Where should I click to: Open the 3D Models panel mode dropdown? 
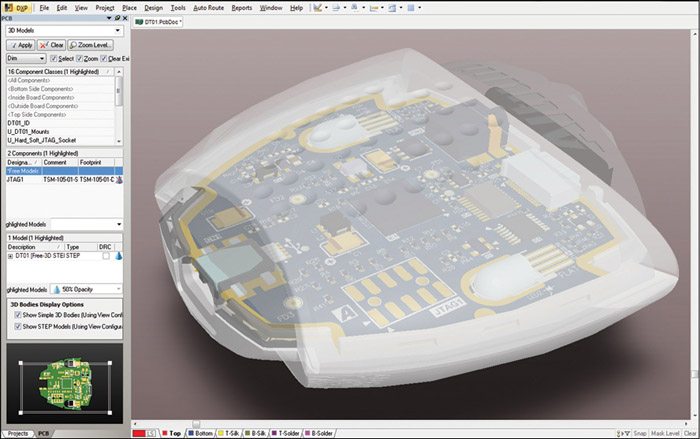(x=118, y=31)
